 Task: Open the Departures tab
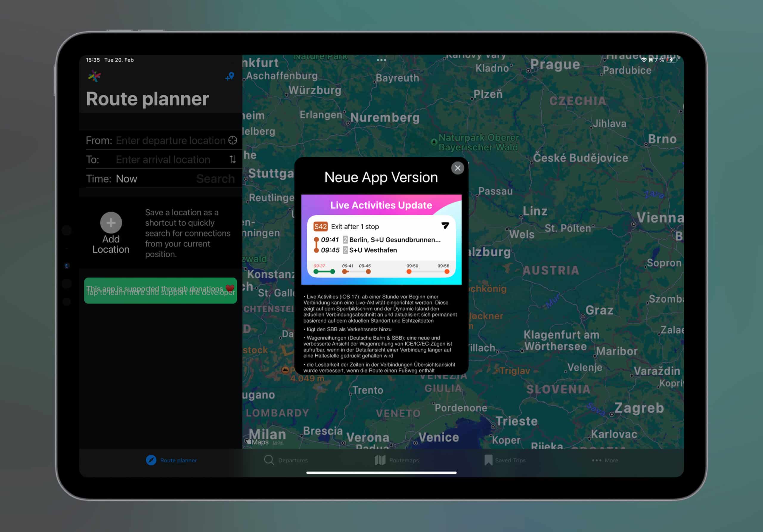286,460
